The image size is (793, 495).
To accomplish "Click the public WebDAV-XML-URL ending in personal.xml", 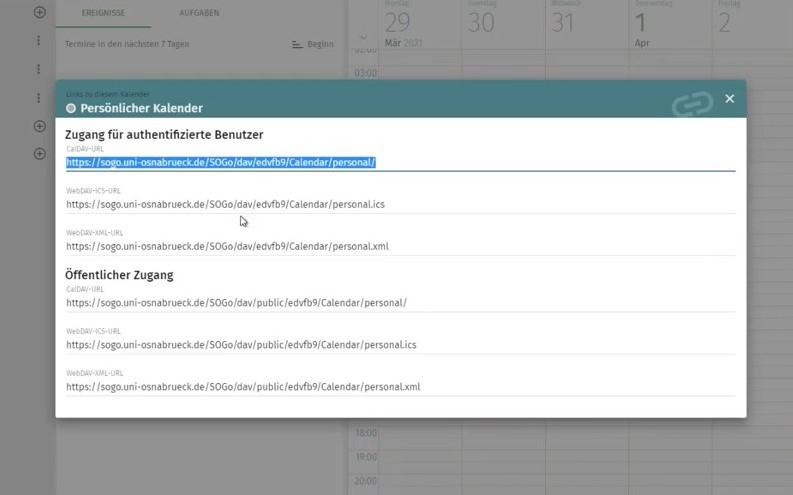I will pyautogui.click(x=401, y=387).
